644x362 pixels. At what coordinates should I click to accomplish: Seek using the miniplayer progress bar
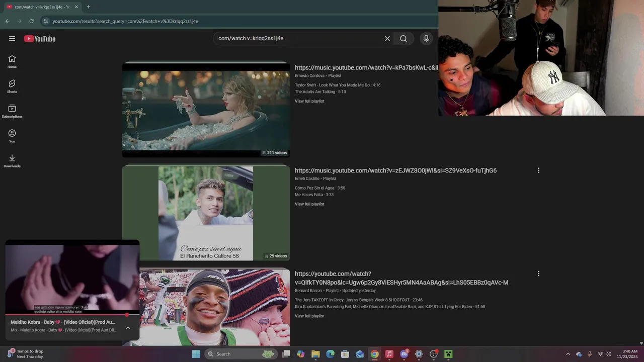point(72,315)
